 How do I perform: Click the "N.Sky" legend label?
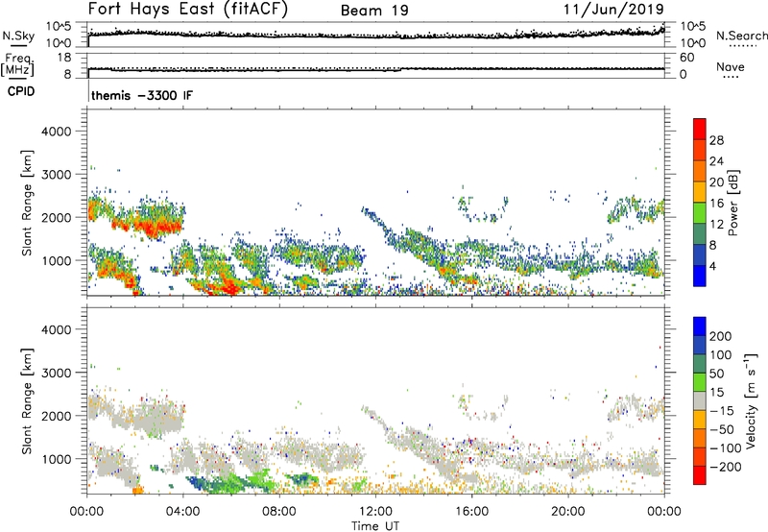click(x=18, y=36)
